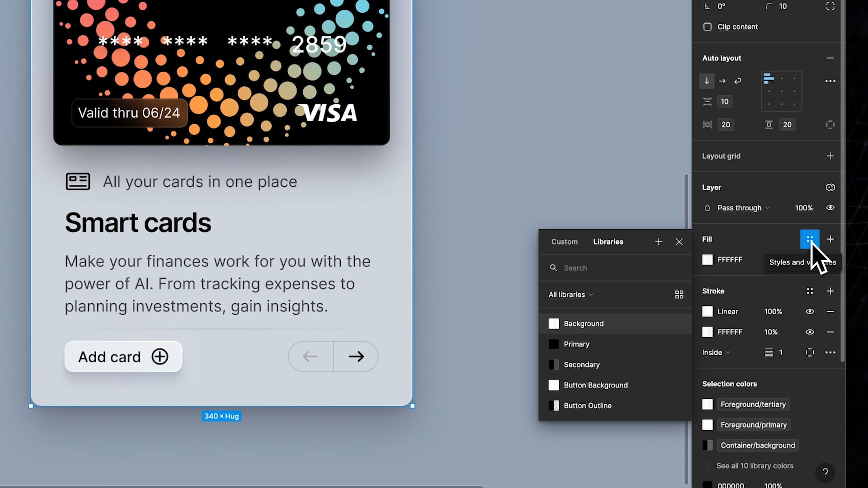This screenshot has height=488, width=868.
Task: Switch to the Custom tab
Action: pos(564,242)
